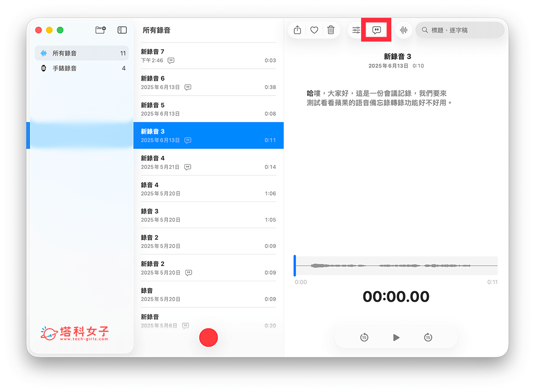This screenshot has width=535, height=392.
Task: Toggle sidebar visibility icon
Action: point(122,30)
